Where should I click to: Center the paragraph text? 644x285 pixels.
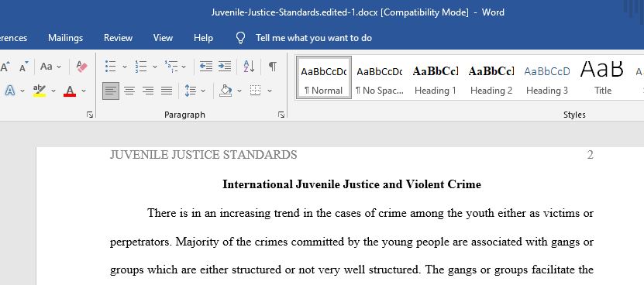pyautogui.click(x=129, y=91)
